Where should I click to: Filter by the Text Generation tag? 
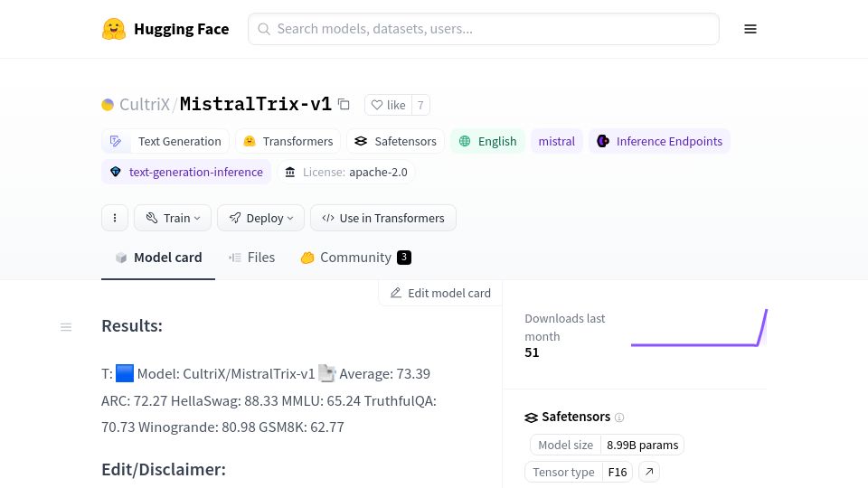point(165,141)
